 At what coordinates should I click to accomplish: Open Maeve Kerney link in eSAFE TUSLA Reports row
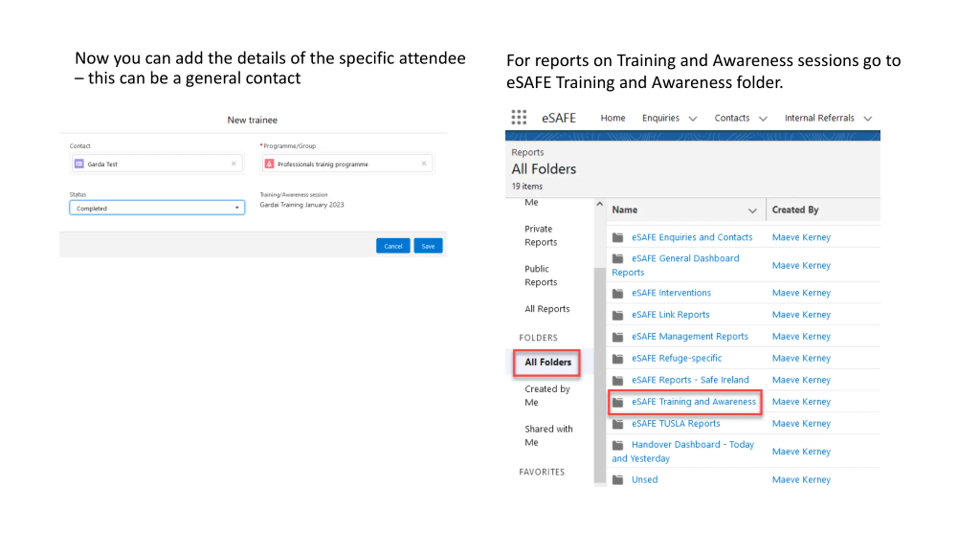click(x=801, y=424)
